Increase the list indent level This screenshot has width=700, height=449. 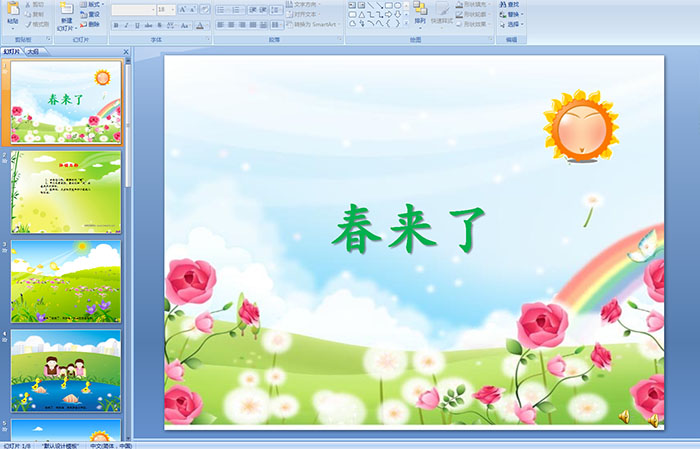[x=263, y=10]
